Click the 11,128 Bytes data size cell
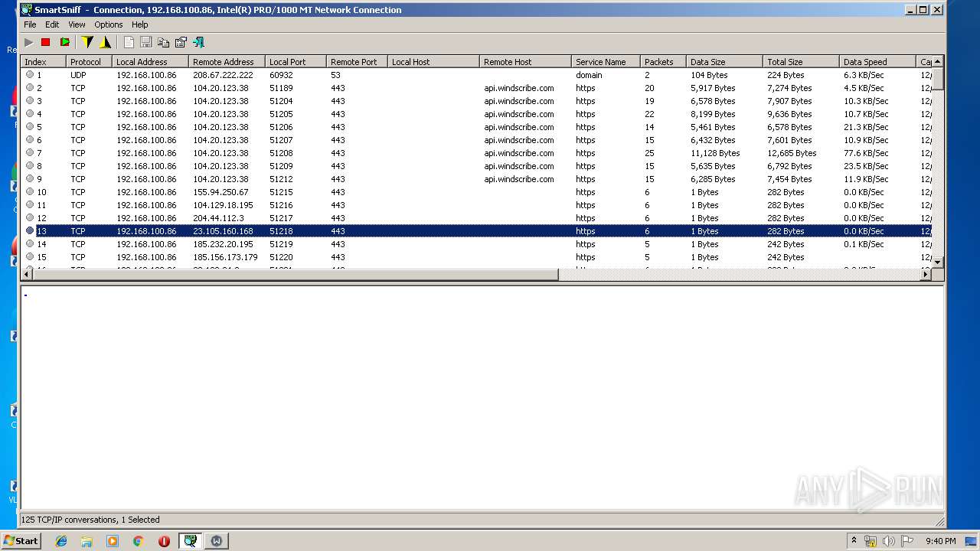980x551 pixels. pos(715,153)
